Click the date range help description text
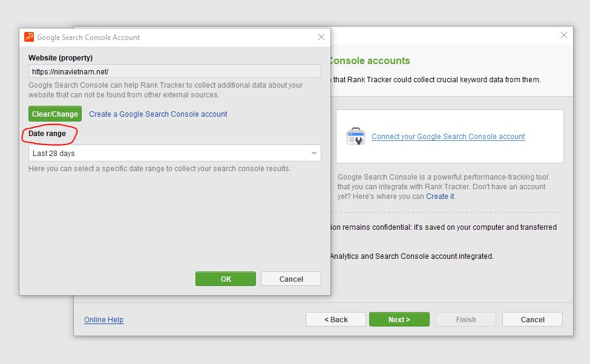Viewport: 590px width, 364px height. coord(160,169)
